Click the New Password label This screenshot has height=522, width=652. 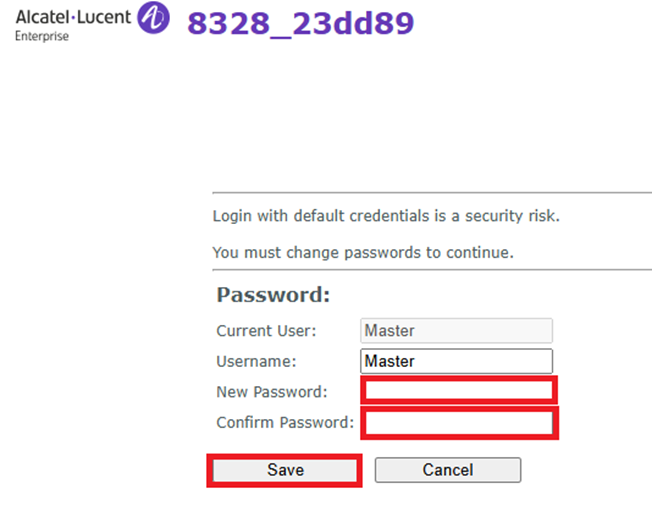click(x=272, y=392)
